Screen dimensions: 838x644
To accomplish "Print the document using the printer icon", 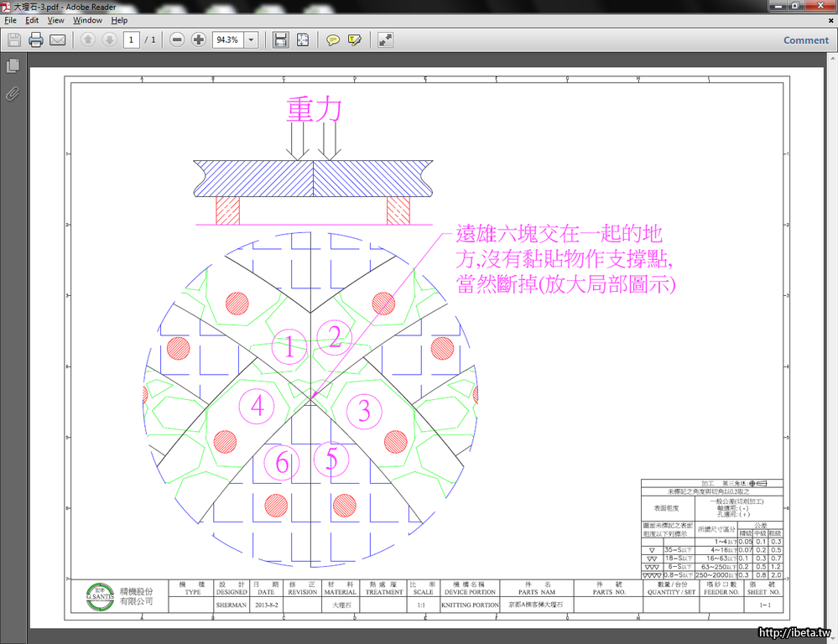I will click(x=36, y=39).
